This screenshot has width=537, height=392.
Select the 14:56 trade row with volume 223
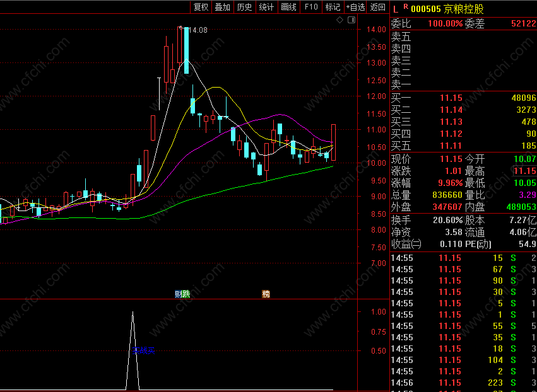pyautogui.click(x=463, y=383)
